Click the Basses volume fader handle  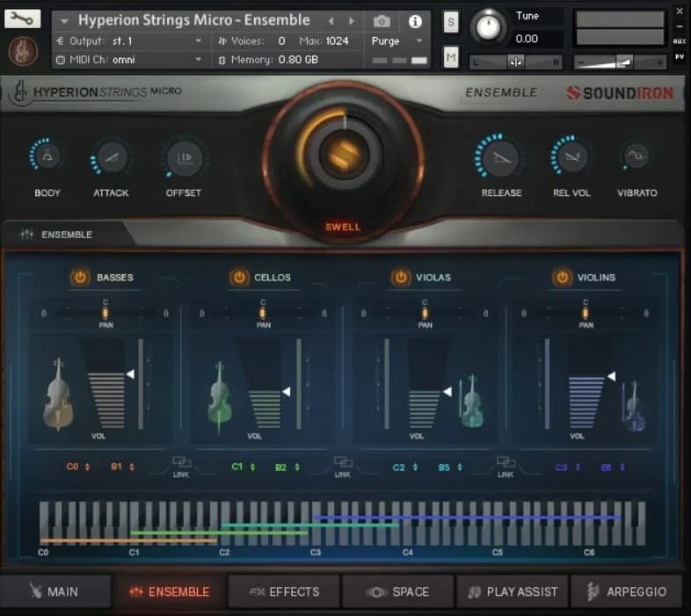pos(130,374)
